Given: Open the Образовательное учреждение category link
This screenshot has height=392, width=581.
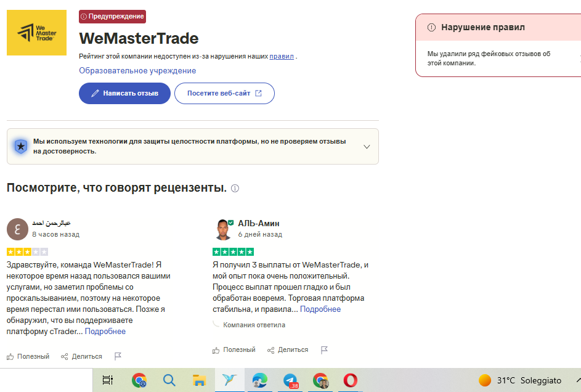Looking at the screenshot, I should click(137, 70).
